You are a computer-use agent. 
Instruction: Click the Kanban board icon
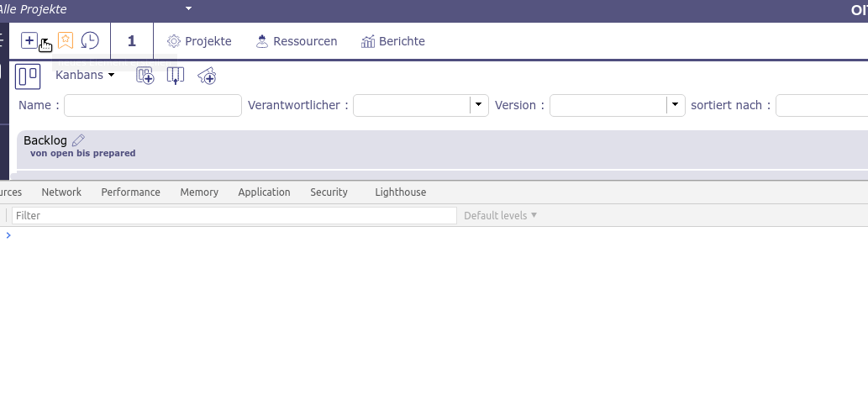pos(28,76)
